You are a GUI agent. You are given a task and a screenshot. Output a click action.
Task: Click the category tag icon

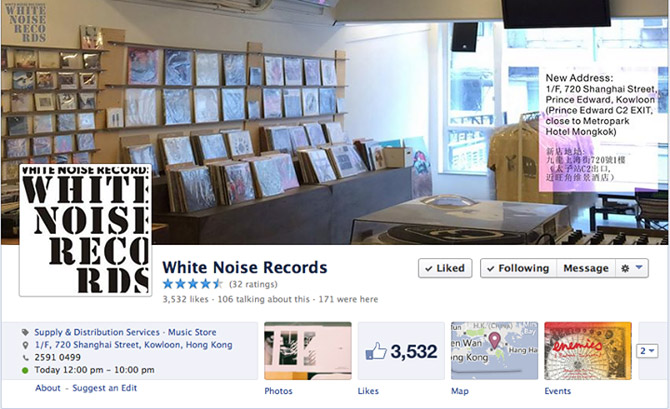point(25,332)
